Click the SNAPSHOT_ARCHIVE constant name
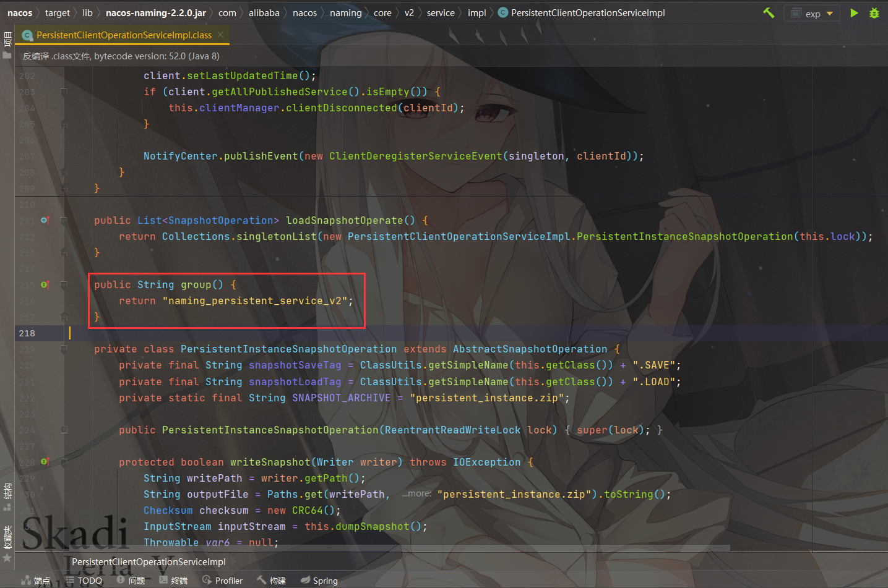 pos(342,398)
